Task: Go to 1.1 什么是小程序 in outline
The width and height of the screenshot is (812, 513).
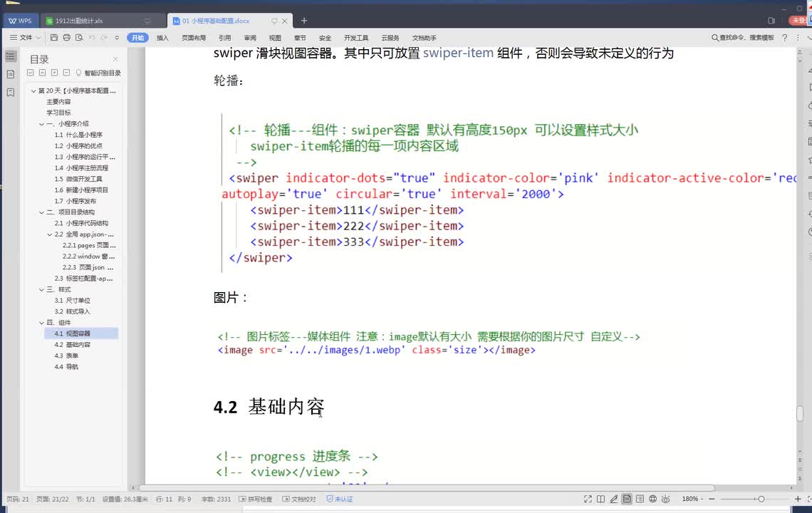Action: coord(78,135)
